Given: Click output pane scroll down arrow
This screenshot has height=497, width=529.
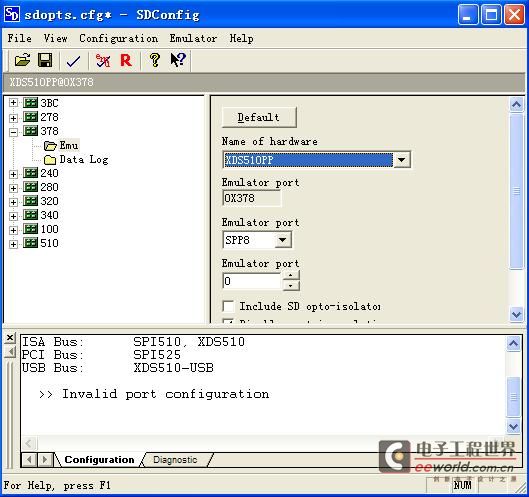Looking at the screenshot, I should (x=513, y=426).
